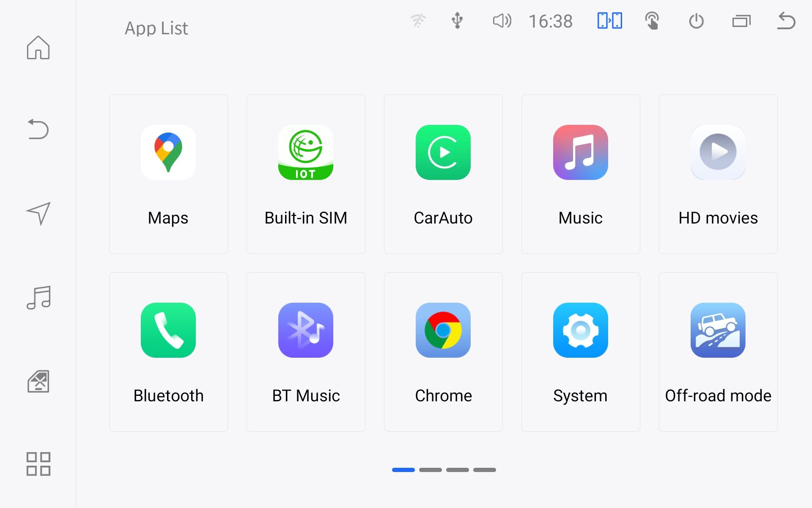Tap the Off-road mode label
Viewport: 812px width, 508px height.
point(718,396)
